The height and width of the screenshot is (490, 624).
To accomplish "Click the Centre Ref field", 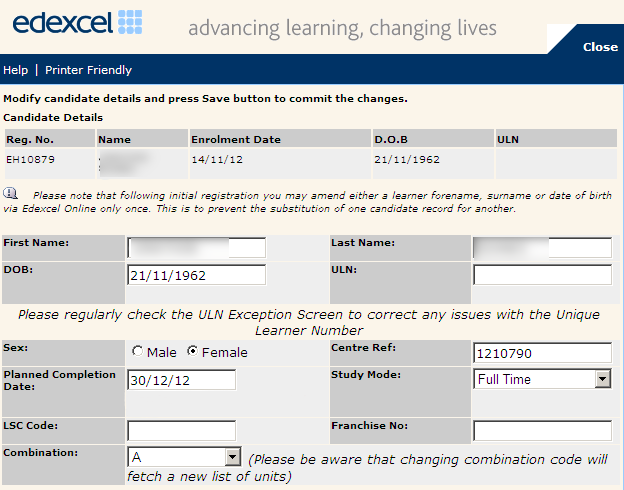I will 541,353.
